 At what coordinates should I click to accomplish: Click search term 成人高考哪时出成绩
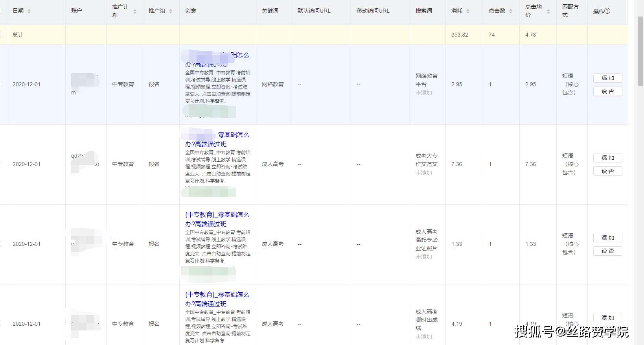pos(427,320)
